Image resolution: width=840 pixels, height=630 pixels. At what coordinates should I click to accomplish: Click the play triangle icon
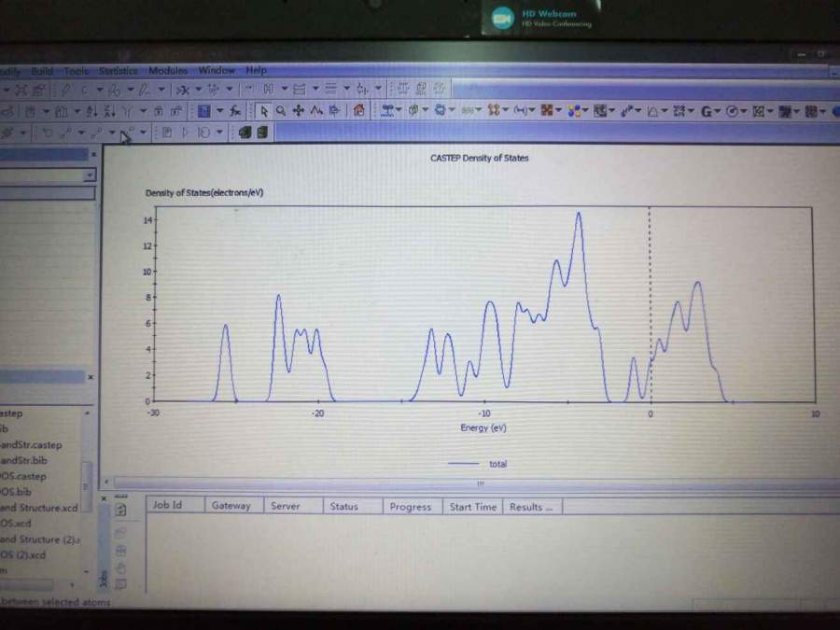pos(186,133)
